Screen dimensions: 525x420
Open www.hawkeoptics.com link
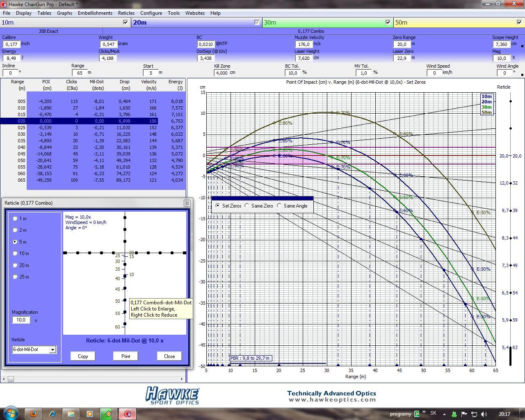(x=332, y=399)
